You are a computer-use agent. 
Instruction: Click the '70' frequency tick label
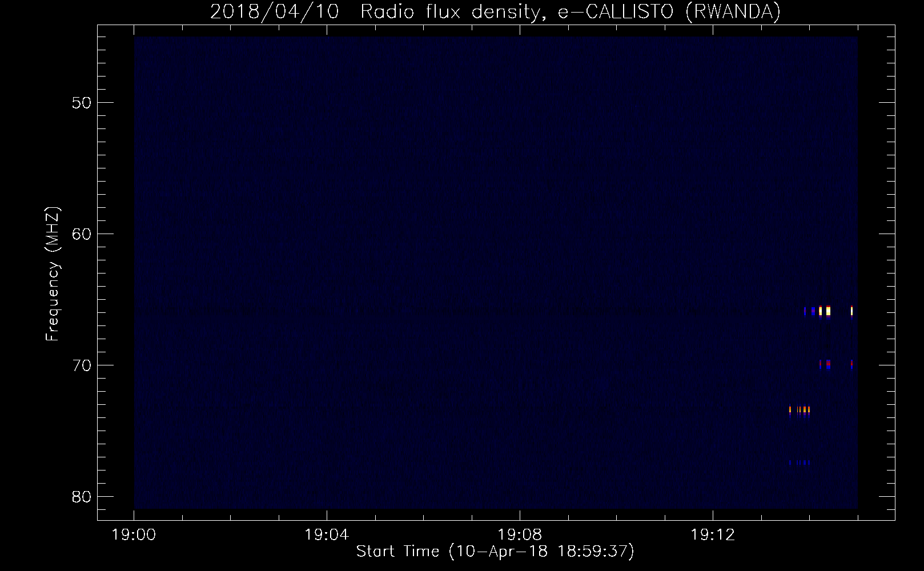click(82, 365)
